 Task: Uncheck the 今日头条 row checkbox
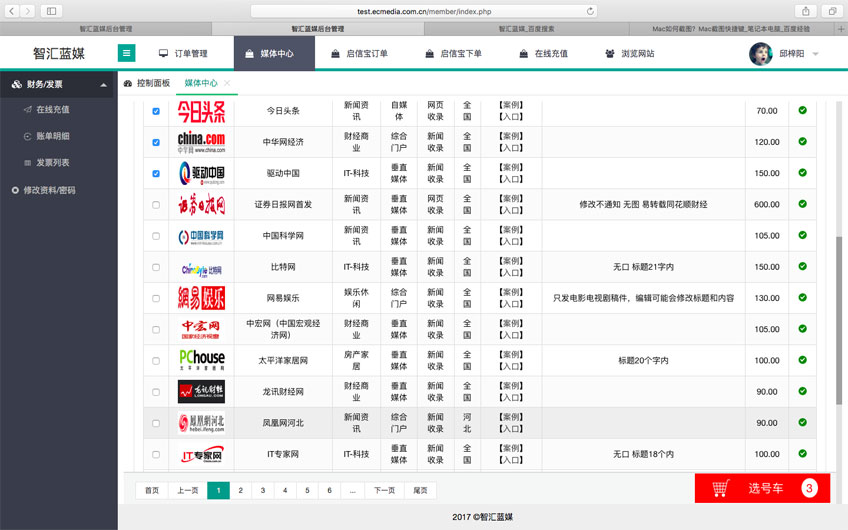coord(156,111)
